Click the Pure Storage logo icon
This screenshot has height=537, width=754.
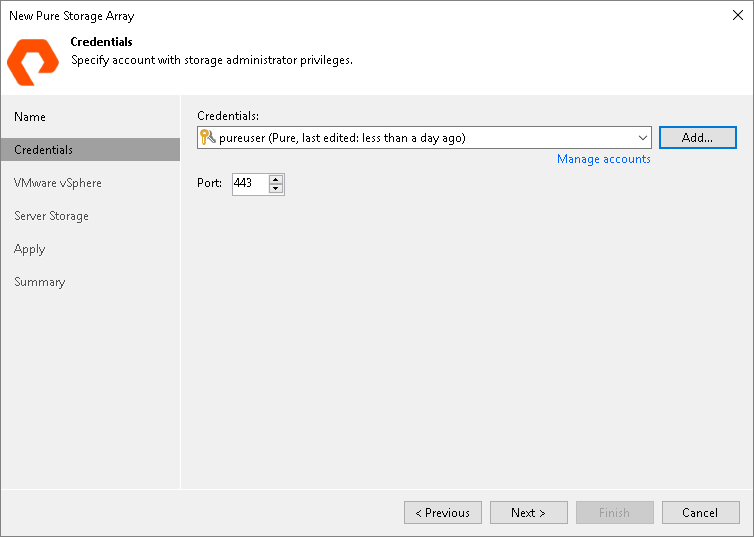click(x=33, y=62)
